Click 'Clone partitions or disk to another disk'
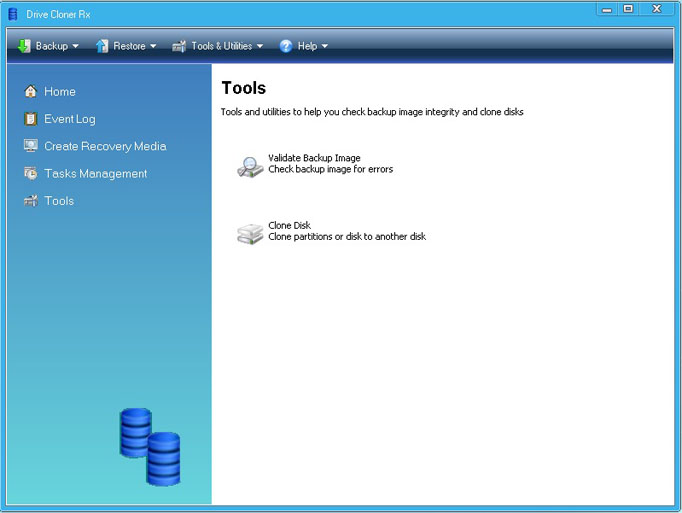682x513 pixels. (x=347, y=237)
